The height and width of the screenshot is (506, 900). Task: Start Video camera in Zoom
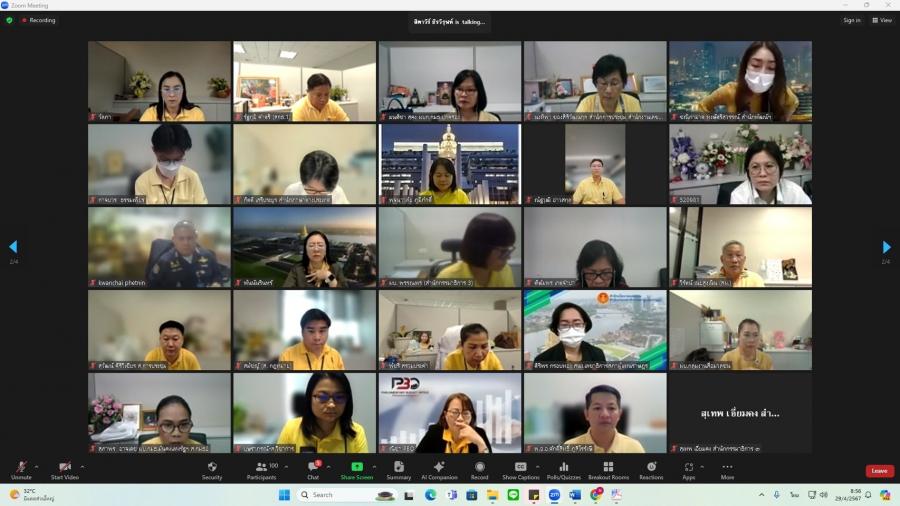65,469
